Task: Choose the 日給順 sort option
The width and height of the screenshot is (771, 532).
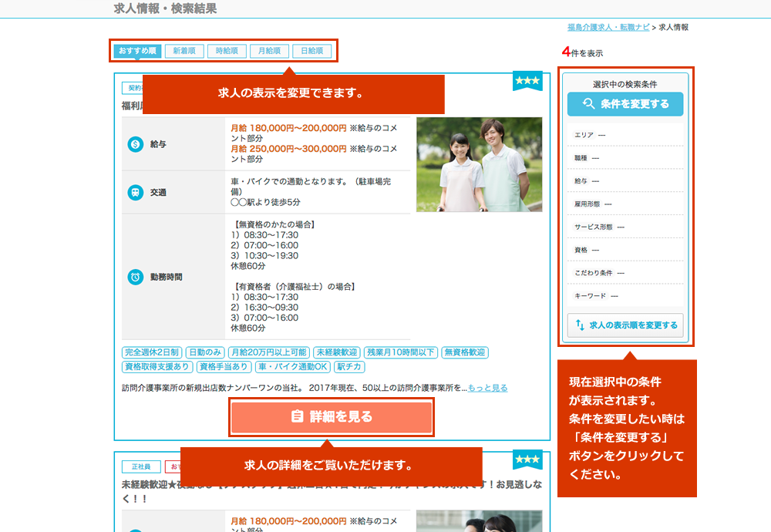Action: coord(311,52)
